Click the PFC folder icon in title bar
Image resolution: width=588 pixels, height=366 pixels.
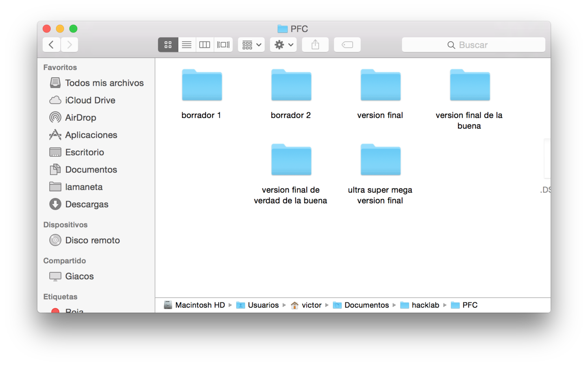pyautogui.click(x=283, y=29)
